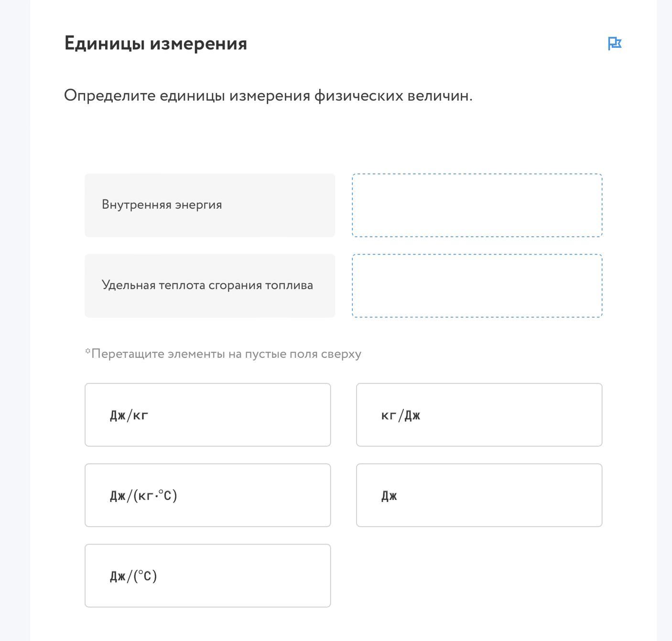Select the кг/Дж answer tile

pyautogui.click(x=479, y=415)
